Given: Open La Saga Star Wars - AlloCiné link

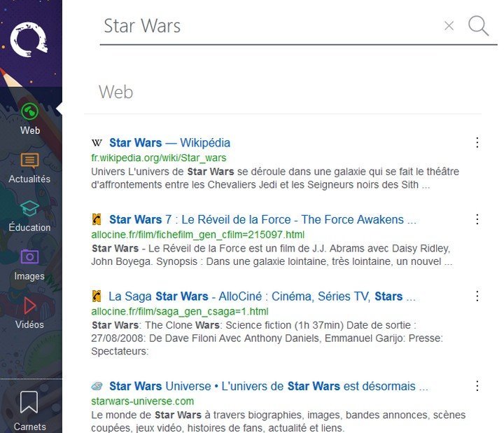Looking at the screenshot, I should (x=262, y=296).
